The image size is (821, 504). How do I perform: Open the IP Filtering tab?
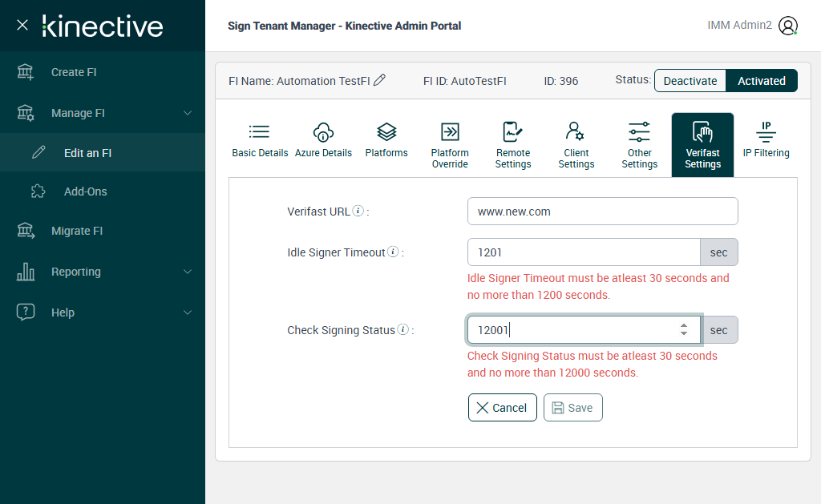click(x=766, y=141)
